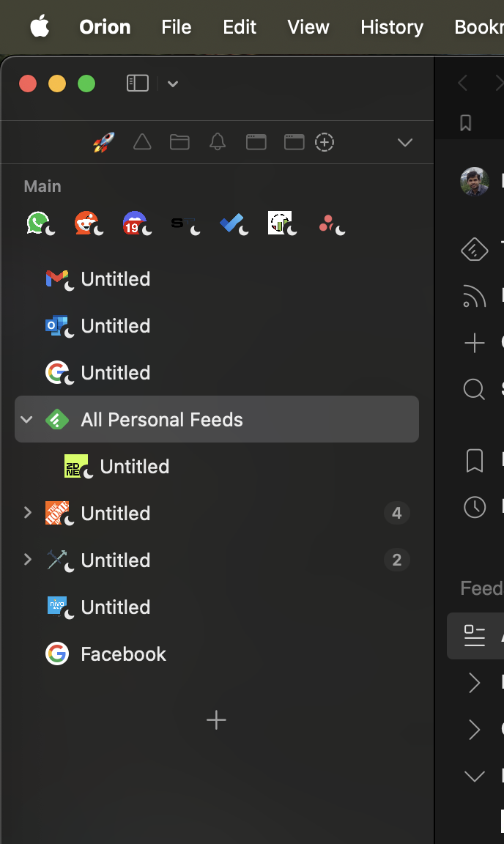Select the Facebook tab in sidebar
This screenshot has height=844, width=504.
(123, 654)
